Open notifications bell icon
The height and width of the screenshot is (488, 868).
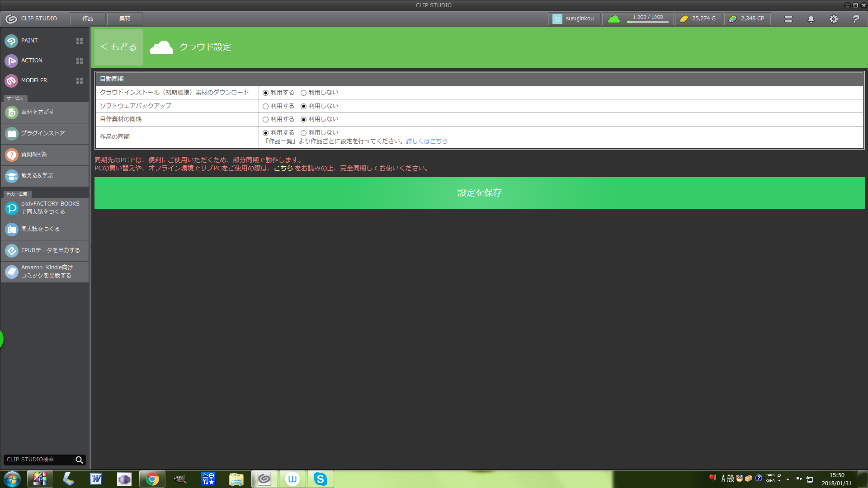click(811, 19)
